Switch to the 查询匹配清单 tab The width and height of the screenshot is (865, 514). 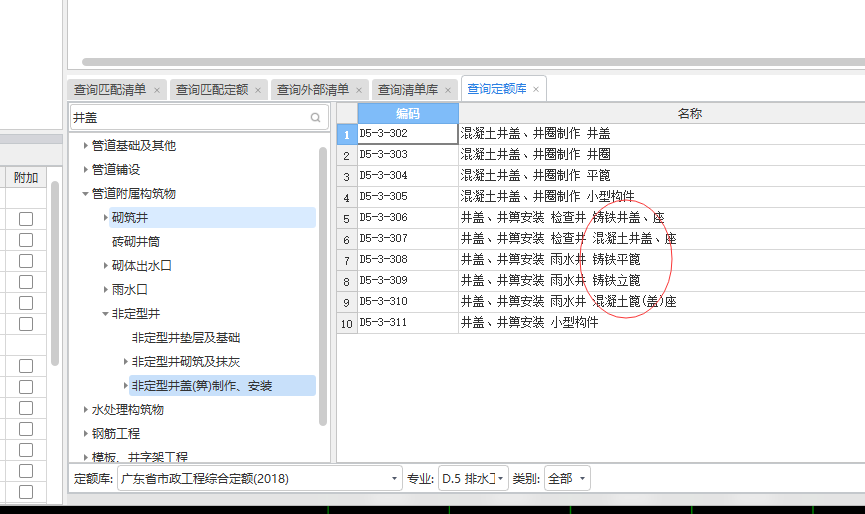click(x=110, y=89)
